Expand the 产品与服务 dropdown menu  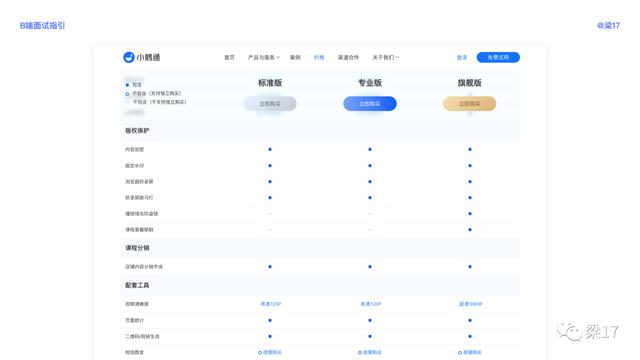[264, 58]
